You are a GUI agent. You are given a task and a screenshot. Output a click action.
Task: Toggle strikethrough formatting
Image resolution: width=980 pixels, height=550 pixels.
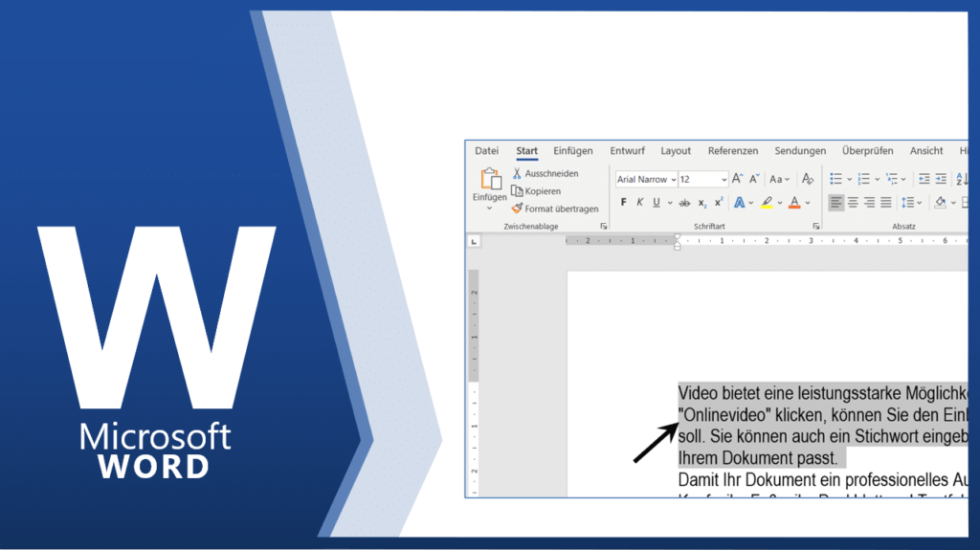click(x=685, y=203)
